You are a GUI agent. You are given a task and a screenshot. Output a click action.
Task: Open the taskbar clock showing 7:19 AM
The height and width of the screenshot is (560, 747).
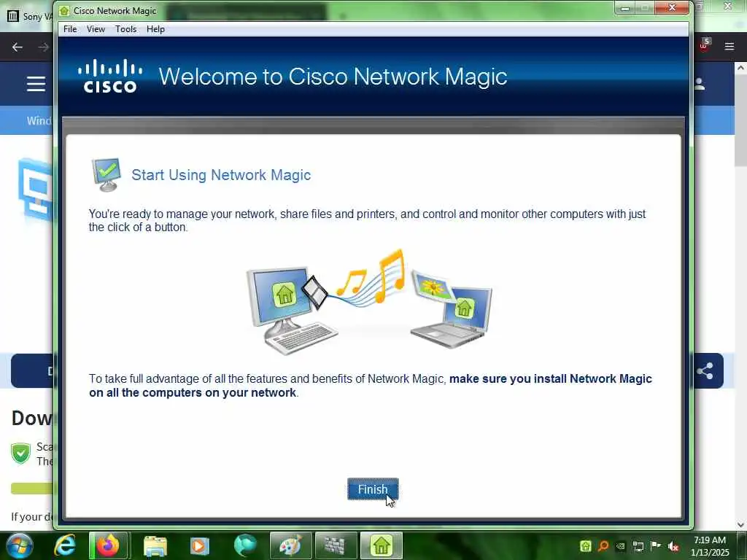(x=710, y=546)
